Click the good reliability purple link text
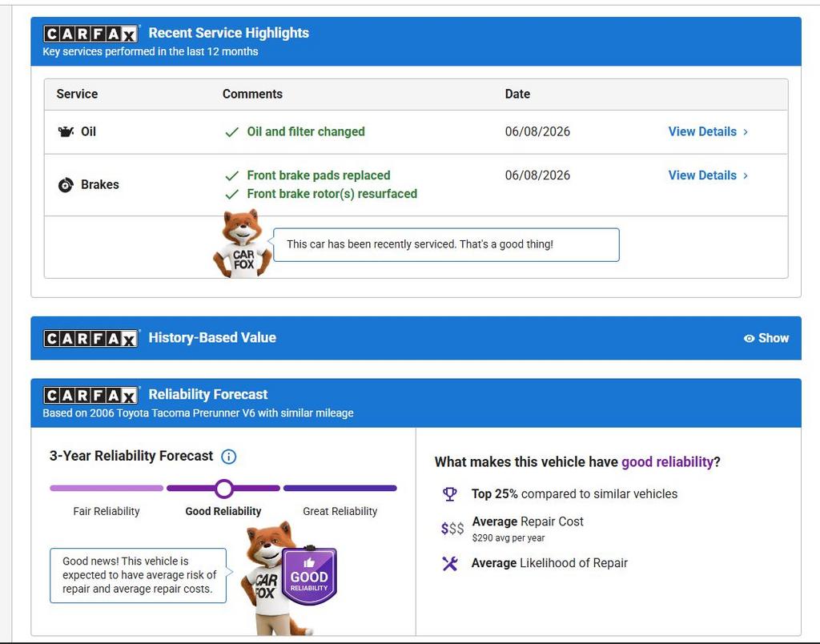The image size is (820, 644). click(x=667, y=462)
